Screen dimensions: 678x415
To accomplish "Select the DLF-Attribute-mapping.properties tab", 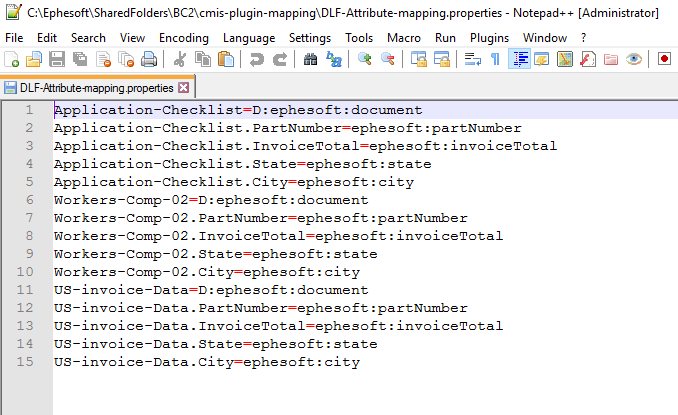I will point(96,88).
